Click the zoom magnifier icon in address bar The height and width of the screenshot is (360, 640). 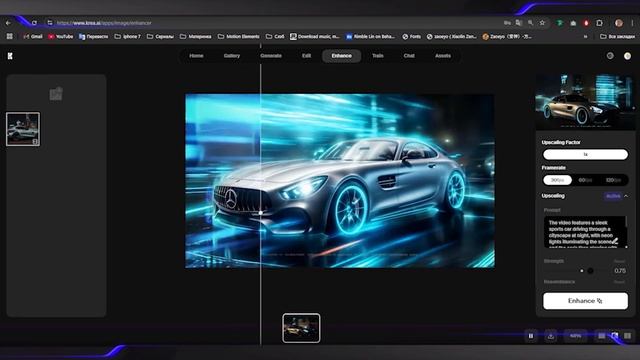pos(530,23)
